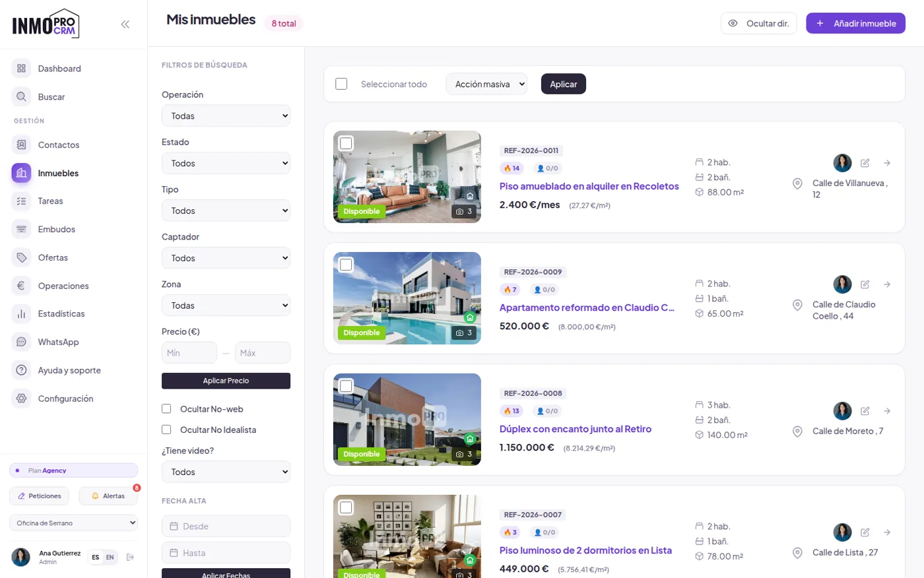The height and width of the screenshot is (578, 924).
Task: Open the Peticiones panel
Action: click(40, 496)
